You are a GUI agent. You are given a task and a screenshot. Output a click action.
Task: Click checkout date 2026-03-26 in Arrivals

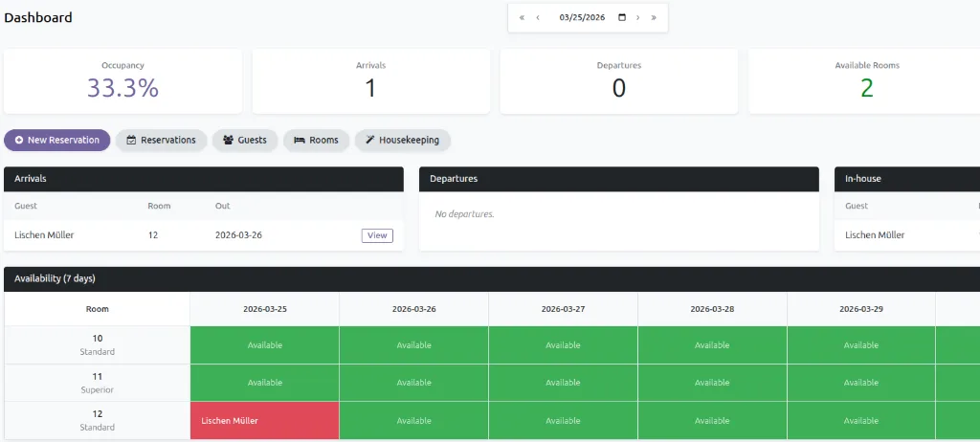click(x=238, y=235)
